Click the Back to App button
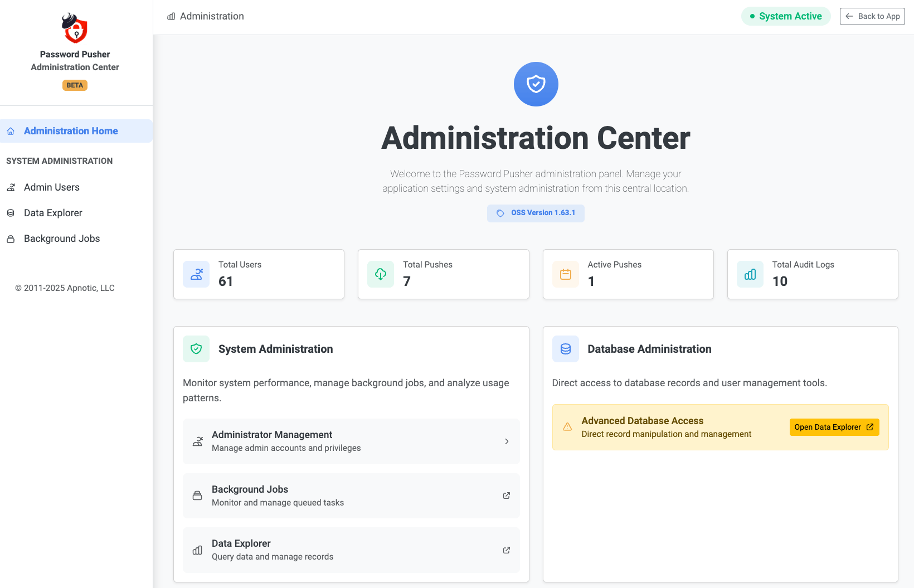 pyautogui.click(x=872, y=16)
